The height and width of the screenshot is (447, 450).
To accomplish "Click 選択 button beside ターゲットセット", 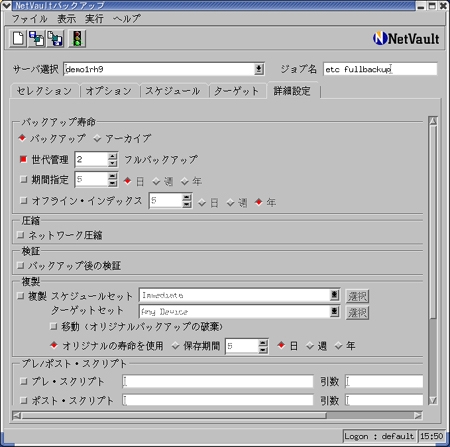I will tap(357, 313).
